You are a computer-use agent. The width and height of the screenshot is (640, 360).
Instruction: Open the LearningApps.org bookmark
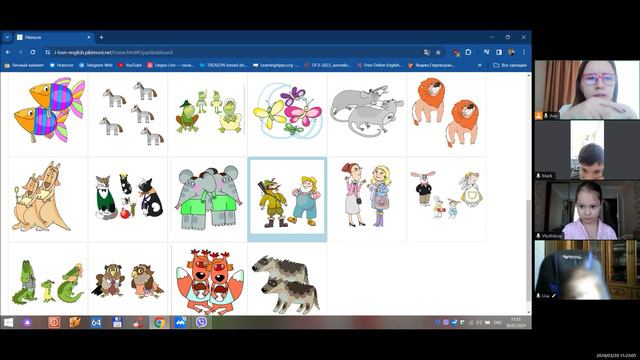point(276,65)
